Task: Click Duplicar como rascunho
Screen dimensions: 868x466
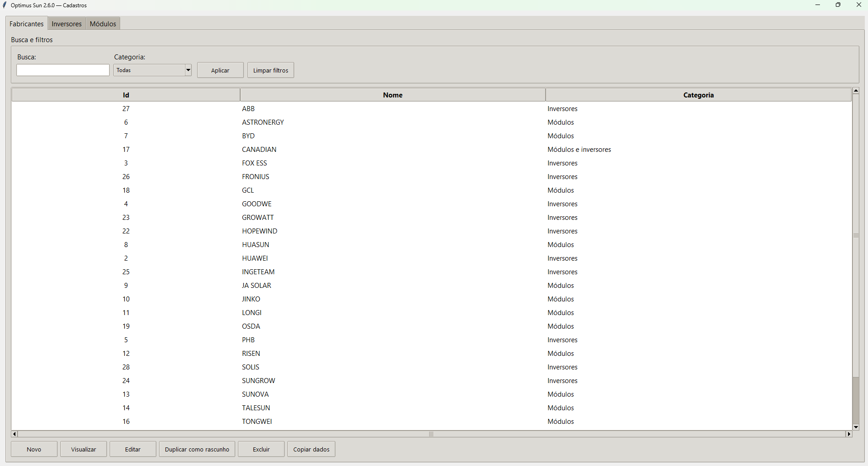Action: click(197, 449)
